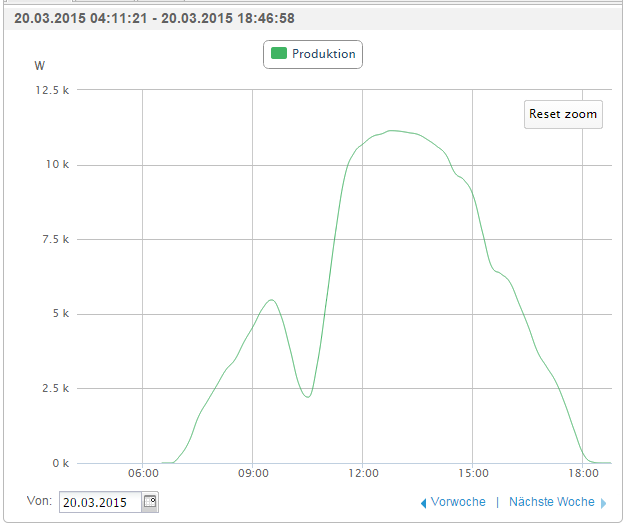This screenshot has height=530, width=626.
Task: Click the 09:00 x-axis label
Action: pos(253,474)
